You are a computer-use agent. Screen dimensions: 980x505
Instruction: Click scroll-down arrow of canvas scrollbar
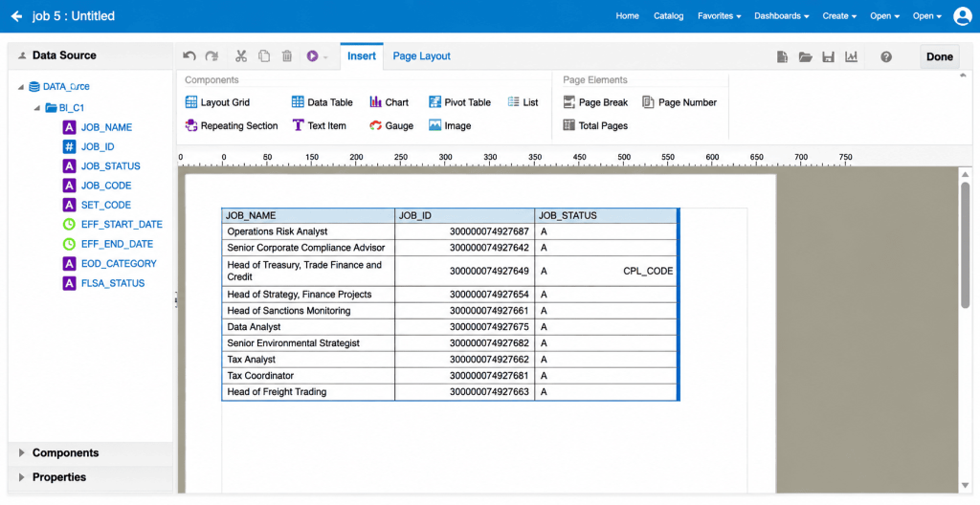coord(965,486)
